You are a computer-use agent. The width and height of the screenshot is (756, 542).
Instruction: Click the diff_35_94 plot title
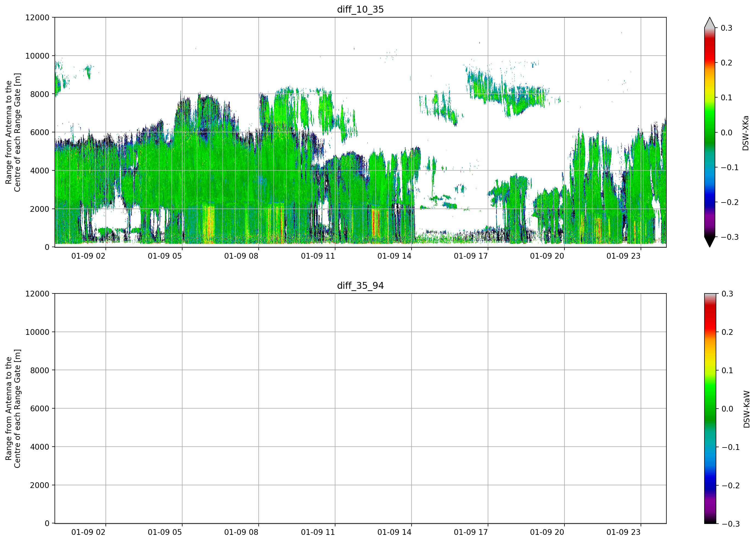360,286
